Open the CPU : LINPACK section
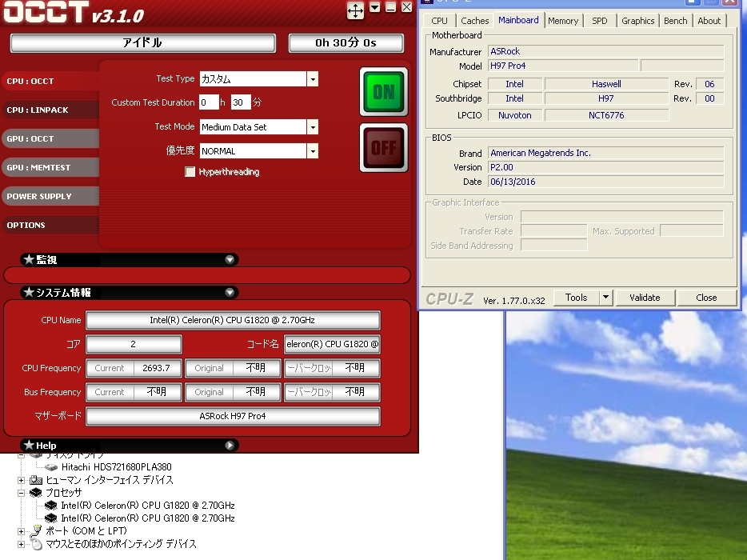Image resolution: width=747 pixels, height=560 pixels. (x=50, y=110)
